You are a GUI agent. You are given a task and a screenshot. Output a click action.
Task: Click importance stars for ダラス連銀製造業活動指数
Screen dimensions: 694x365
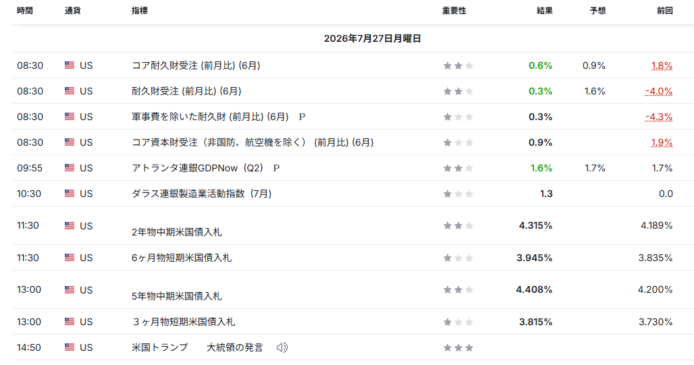458,194
